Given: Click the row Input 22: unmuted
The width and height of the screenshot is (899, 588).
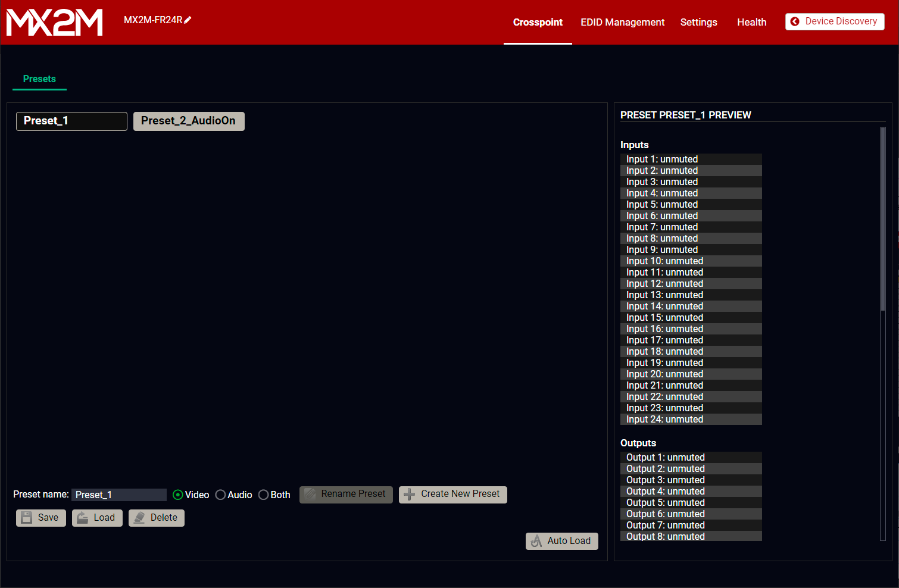Looking at the screenshot, I should click(x=691, y=397).
